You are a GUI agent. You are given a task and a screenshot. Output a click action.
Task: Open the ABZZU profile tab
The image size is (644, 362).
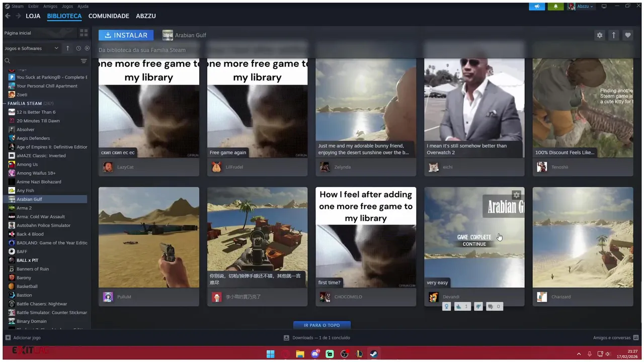[146, 16]
